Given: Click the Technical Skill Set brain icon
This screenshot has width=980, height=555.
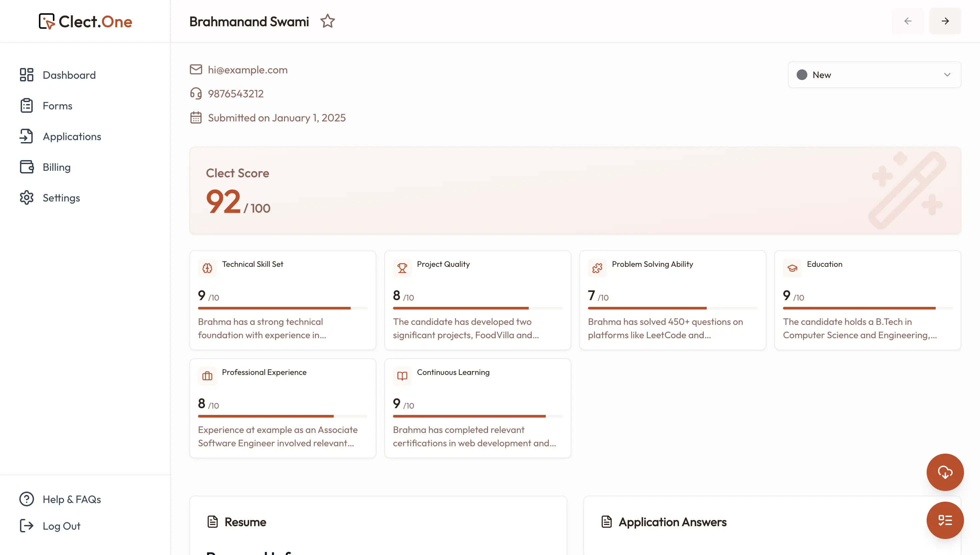Looking at the screenshot, I should click(x=207, y=268).
